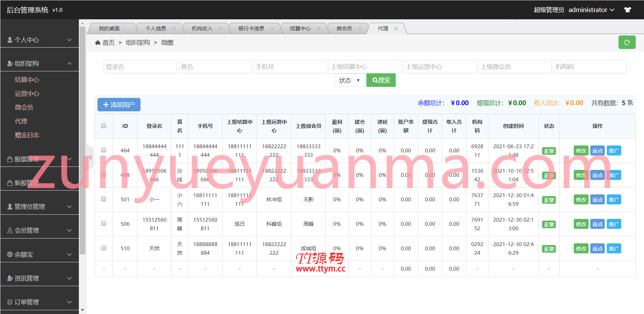Click 余额宝 icon in sidebar

(10, 254)
